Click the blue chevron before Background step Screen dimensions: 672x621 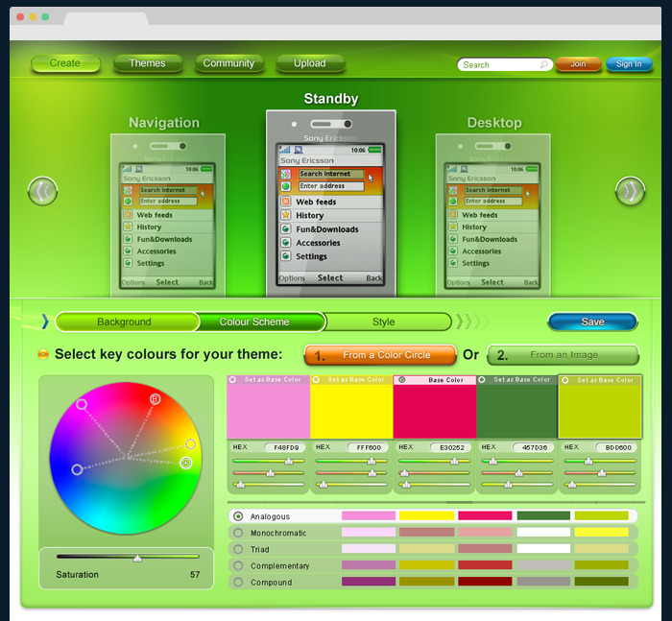pyautogui.click(x=45, y=322)
